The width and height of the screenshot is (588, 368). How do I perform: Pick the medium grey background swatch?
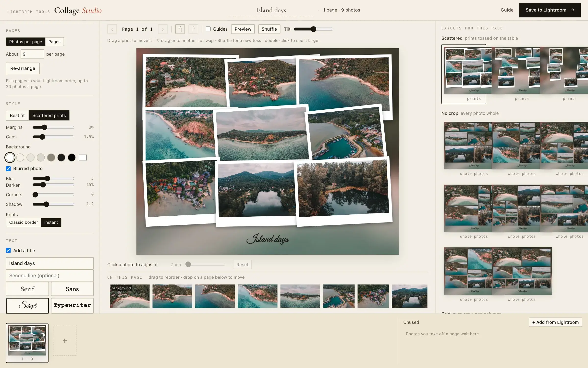click(51, 158)
